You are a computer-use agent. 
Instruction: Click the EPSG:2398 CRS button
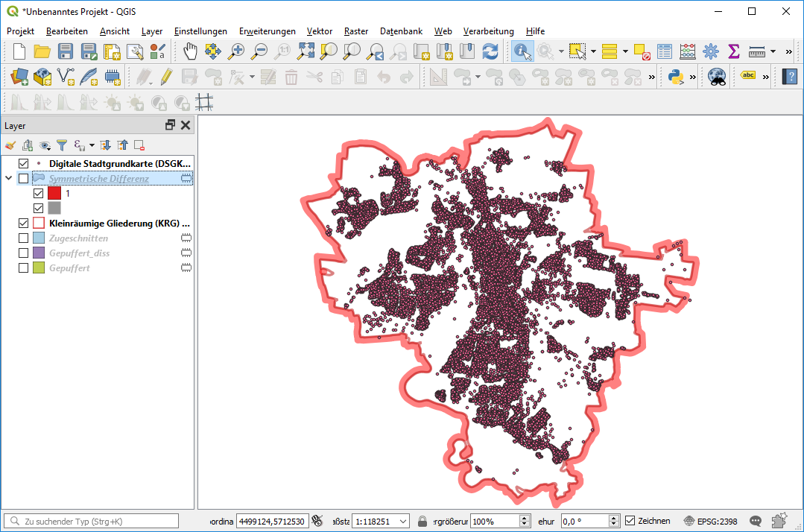[x=710, y=521]
